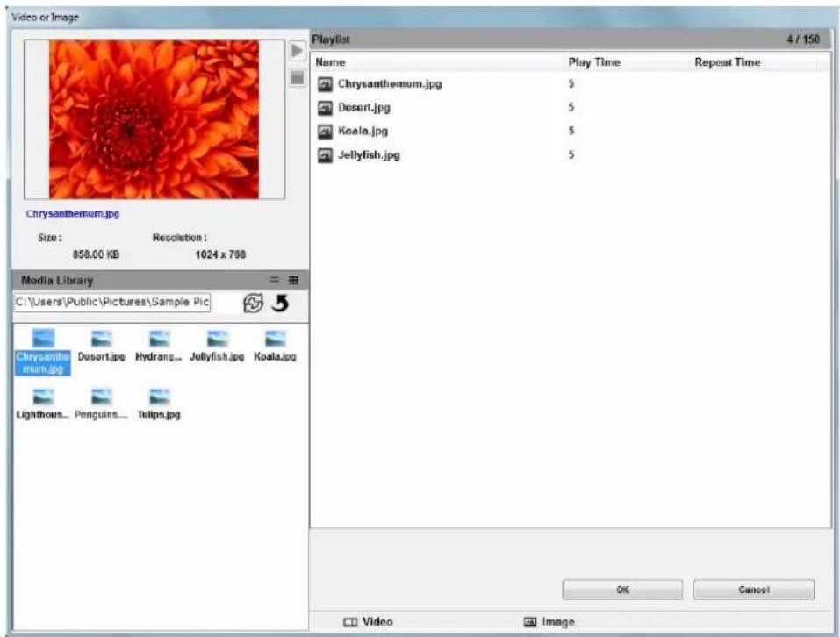Select Tulips.jpg thumbnail in the Media Library

pyautogui.click(x=159, y=404)
